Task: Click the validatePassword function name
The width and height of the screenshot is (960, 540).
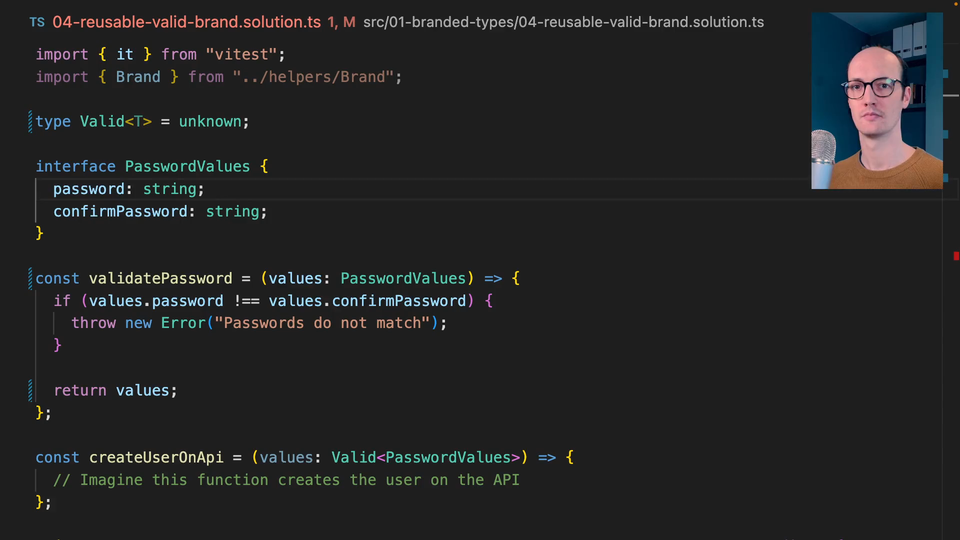Action: [x=160, y=278]
